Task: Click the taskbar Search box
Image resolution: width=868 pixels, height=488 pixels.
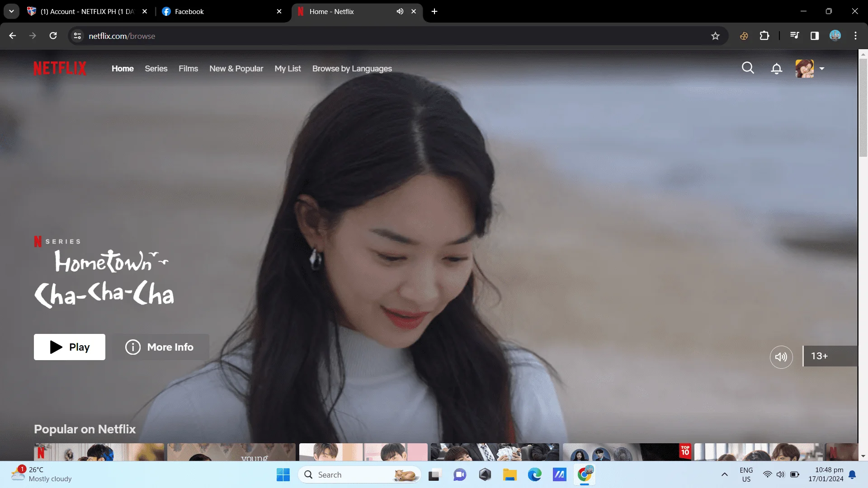Action: click(x=359, y=475)
